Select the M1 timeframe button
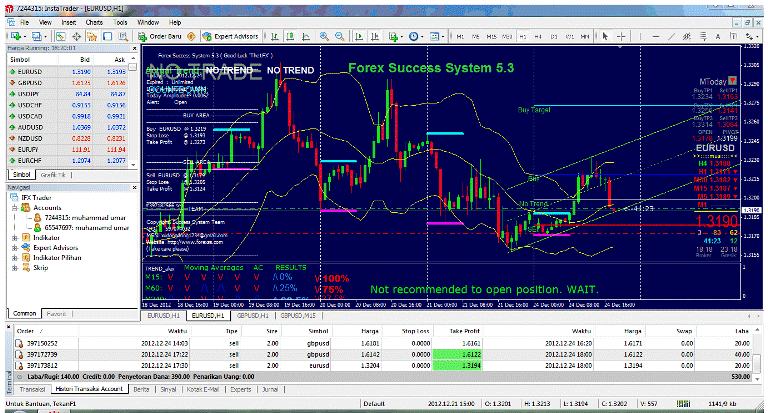The height and width of the screenshot is (413, 768). click(460, 37)
